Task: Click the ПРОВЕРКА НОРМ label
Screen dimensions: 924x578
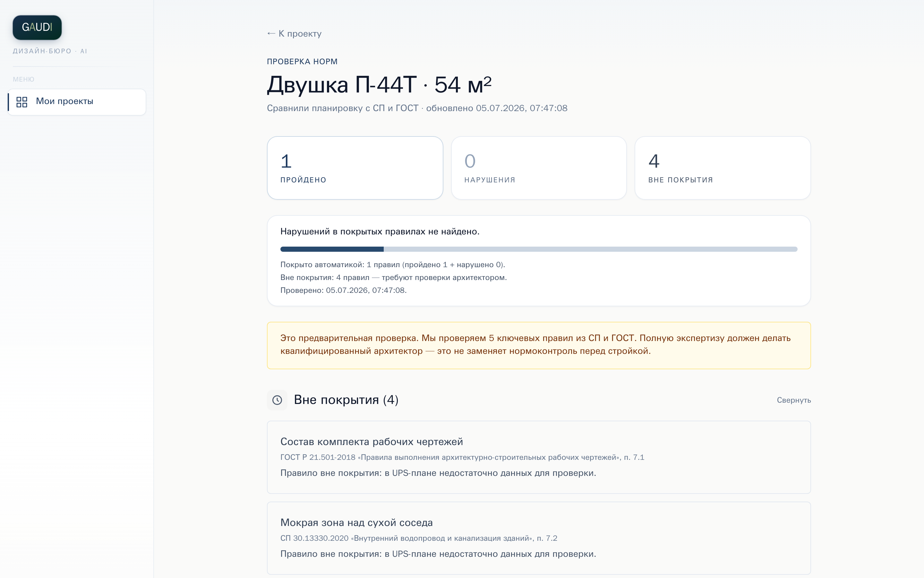Action: coord(302,62)
